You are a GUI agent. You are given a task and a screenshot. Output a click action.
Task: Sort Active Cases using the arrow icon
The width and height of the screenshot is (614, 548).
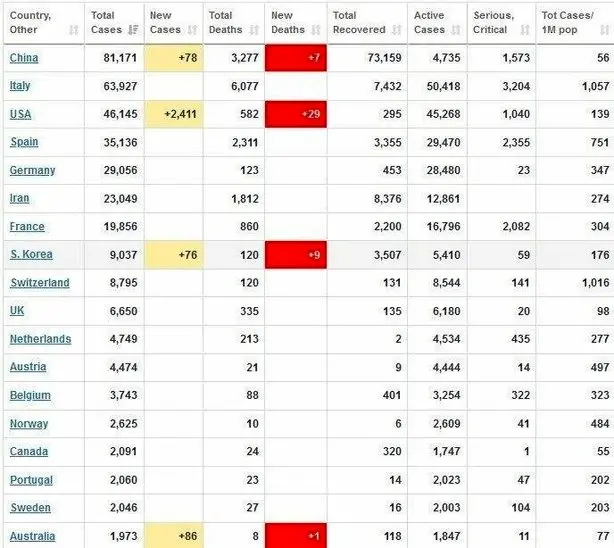(456, 31)
